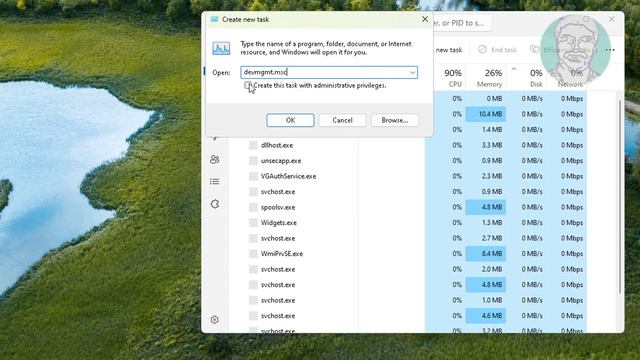640x360 pixels.
Task: Click the 3.3 MB memory cell
Action: (x=486, y=145)
